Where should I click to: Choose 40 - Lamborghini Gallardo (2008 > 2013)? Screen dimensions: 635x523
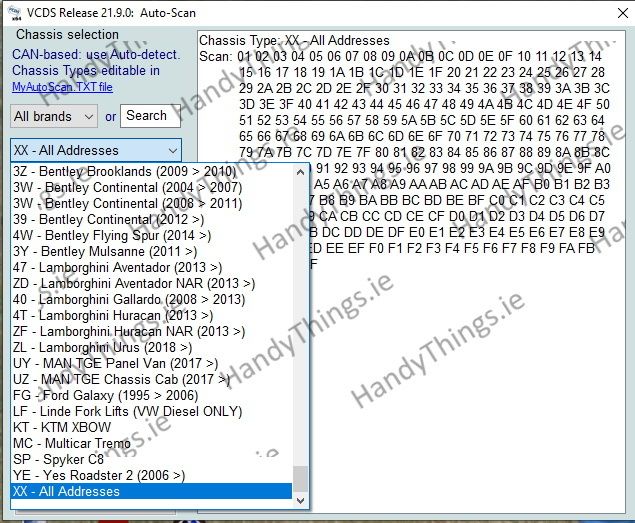[151, 299]
